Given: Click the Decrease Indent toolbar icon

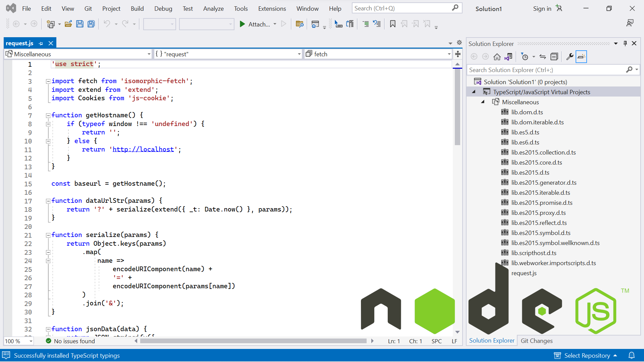Looking at the screenshot, I should tap(366, 24).
